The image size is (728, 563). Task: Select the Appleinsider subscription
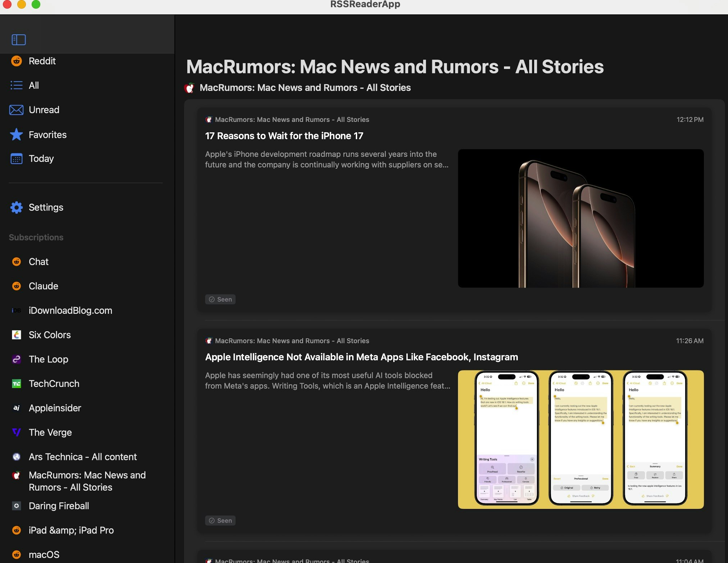coord(55,408)
